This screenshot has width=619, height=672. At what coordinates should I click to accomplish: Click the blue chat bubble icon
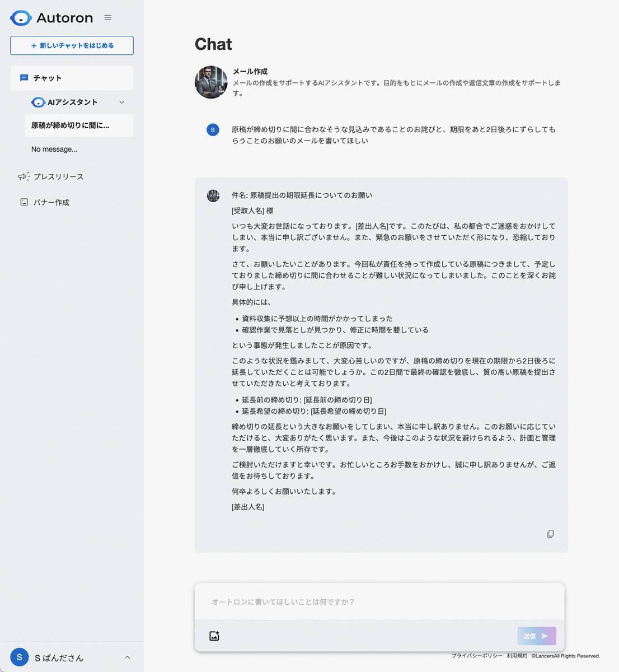pyautogui.click(x=24, y=78)
